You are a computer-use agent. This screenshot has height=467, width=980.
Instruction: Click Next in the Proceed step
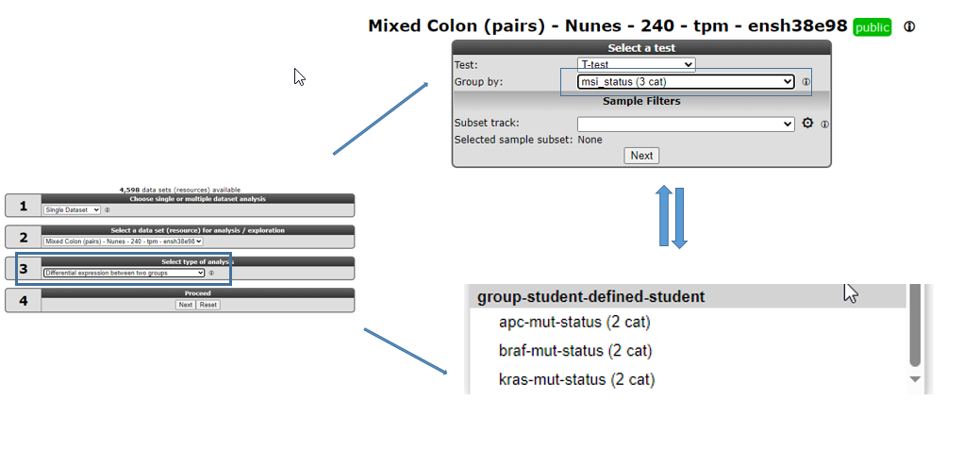185,305
